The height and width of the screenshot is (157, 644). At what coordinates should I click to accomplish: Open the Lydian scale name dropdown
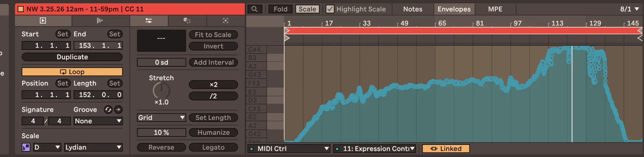(x=93, y=147)
